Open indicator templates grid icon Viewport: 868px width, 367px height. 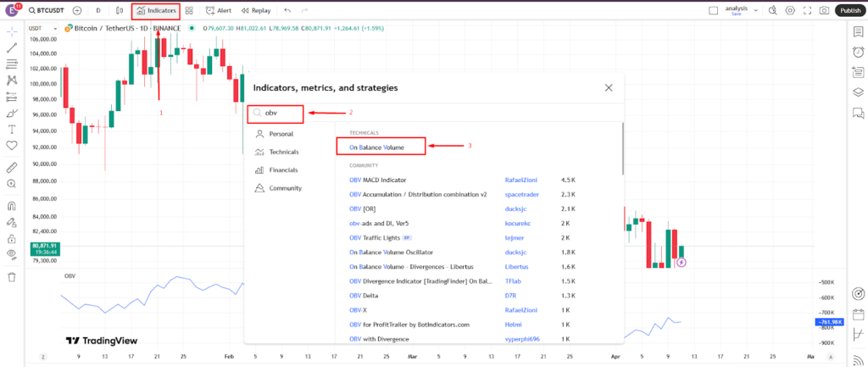(x=189, y=10)
